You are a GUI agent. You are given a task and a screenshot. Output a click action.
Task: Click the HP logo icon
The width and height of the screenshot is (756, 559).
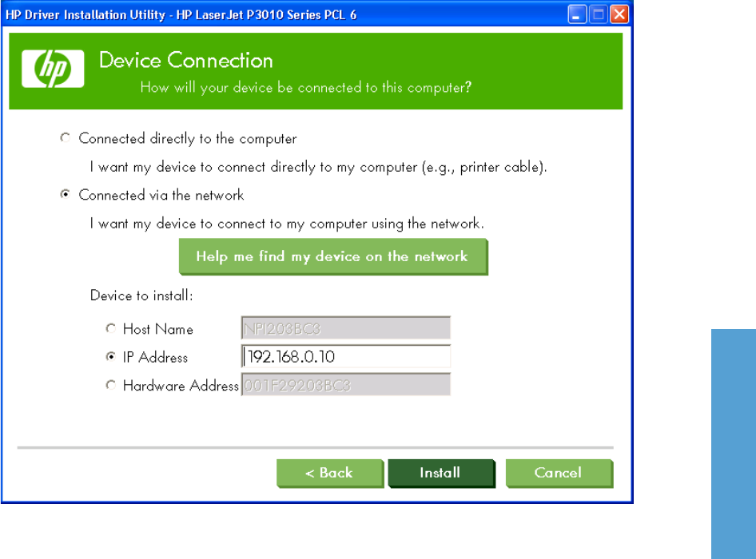pos(53,69)
